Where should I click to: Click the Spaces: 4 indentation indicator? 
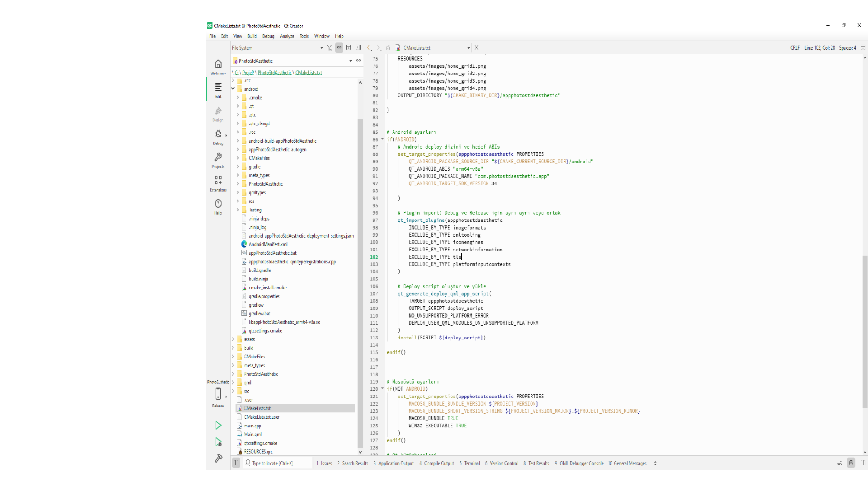tap(847, 47)
